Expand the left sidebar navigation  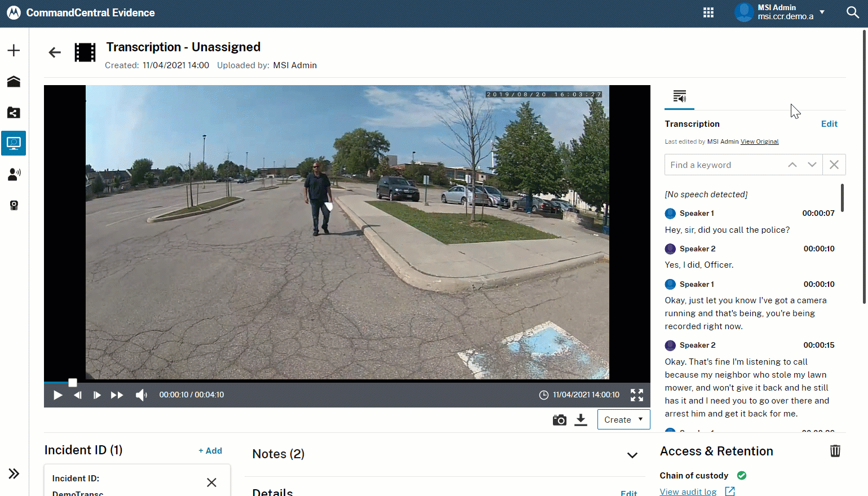pyautogui.click(x=14, y=473)
